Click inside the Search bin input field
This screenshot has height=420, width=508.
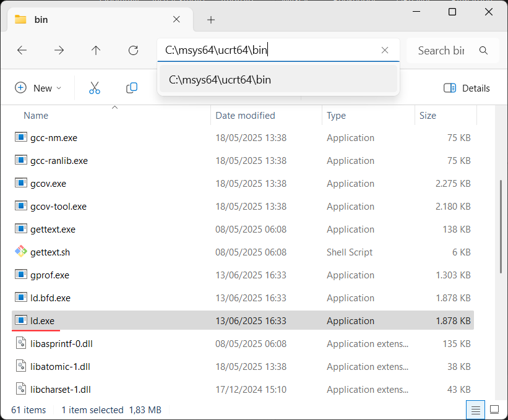click(x=441, y=50)
